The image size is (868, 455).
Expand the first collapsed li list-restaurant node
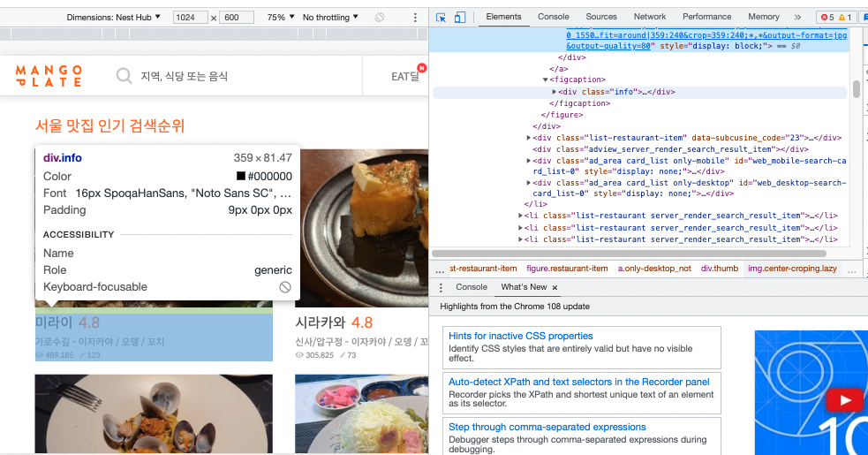[x=520, y=216]
